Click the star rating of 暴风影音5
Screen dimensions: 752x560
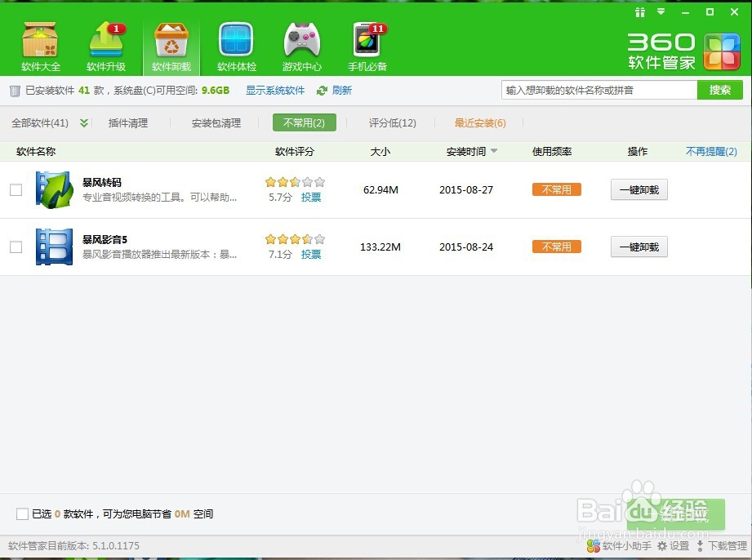(x=295, y=239)
